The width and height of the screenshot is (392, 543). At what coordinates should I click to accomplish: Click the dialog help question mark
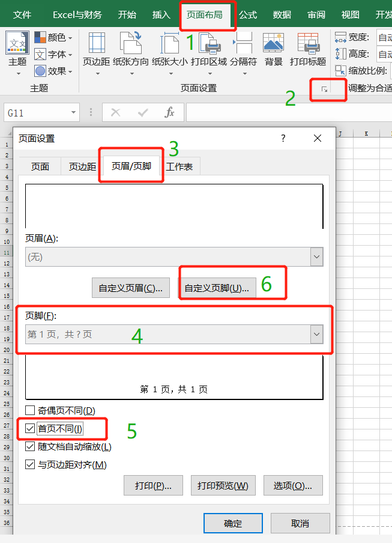click(x=283, y=139)
